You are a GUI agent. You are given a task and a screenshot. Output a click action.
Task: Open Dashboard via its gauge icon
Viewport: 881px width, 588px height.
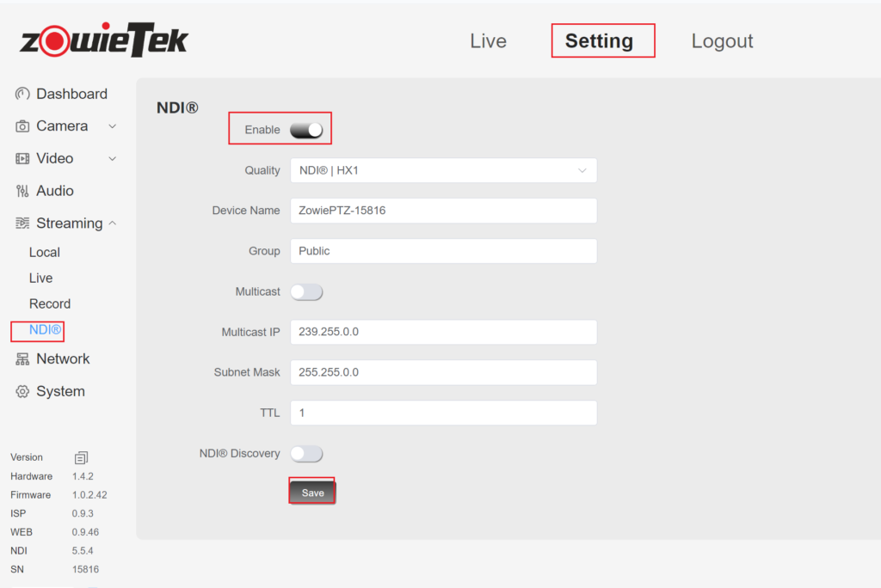(22, 94)
